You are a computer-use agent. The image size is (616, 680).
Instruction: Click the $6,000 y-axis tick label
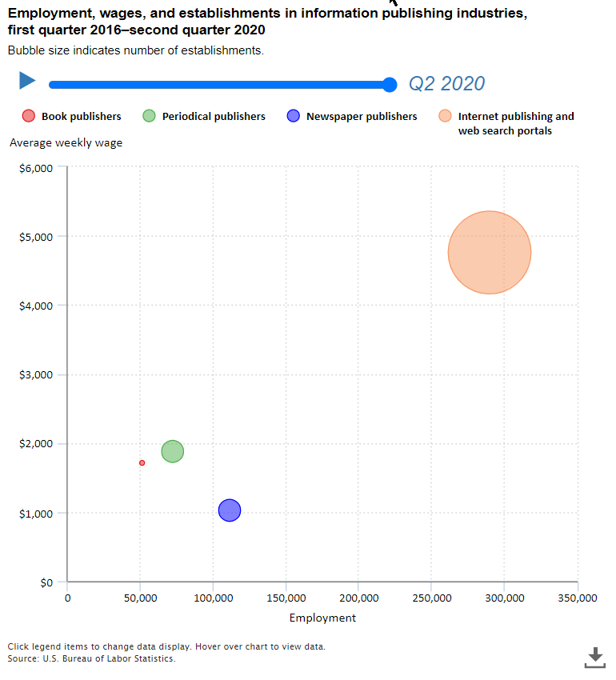[35, 168]
